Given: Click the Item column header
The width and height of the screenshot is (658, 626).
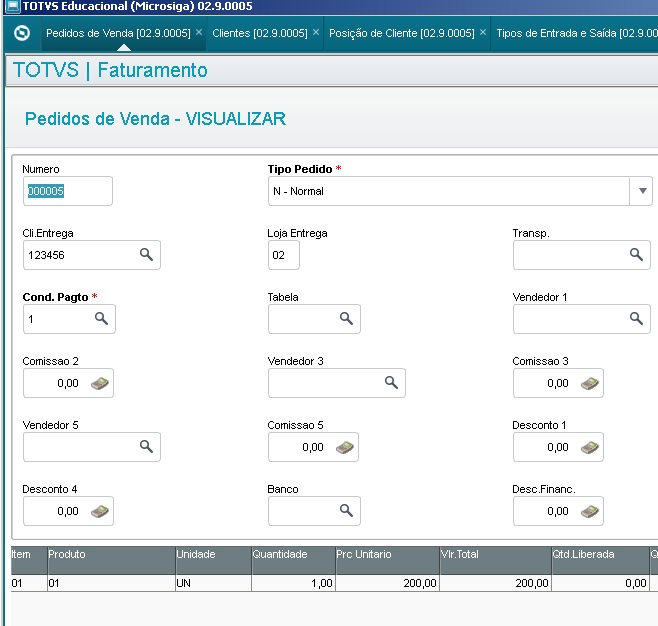Looking at the screenshot, I should [29, 560].
